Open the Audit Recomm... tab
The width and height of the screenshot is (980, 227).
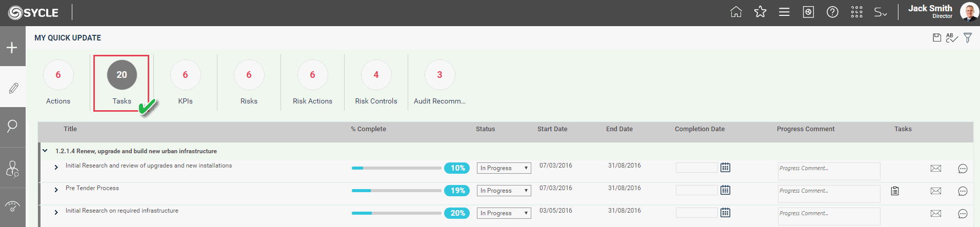point(439,82)
